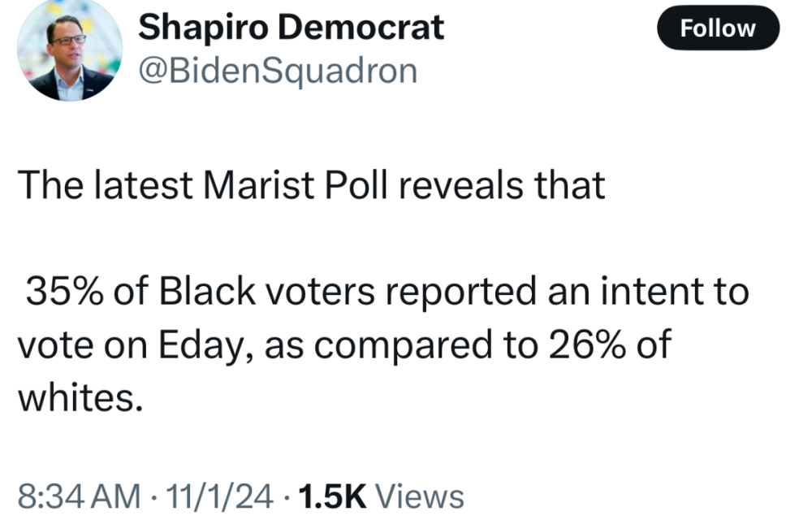Viewport: 812px width, 520px height.
Task: Click the line 'The latest Marist Poll reveals that'
Action: coord(311,186)
